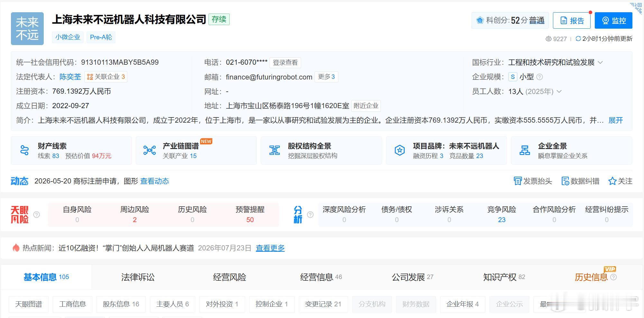644x318 pixels.
Task: Switch to 基本信息 tab
Action: (46, 277)
